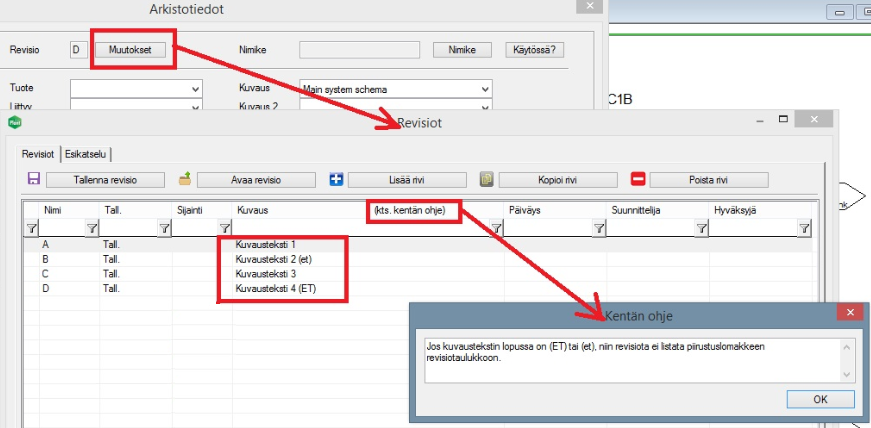Minimize the Revisiot window

pyautogui.click(x=760, y=120)
